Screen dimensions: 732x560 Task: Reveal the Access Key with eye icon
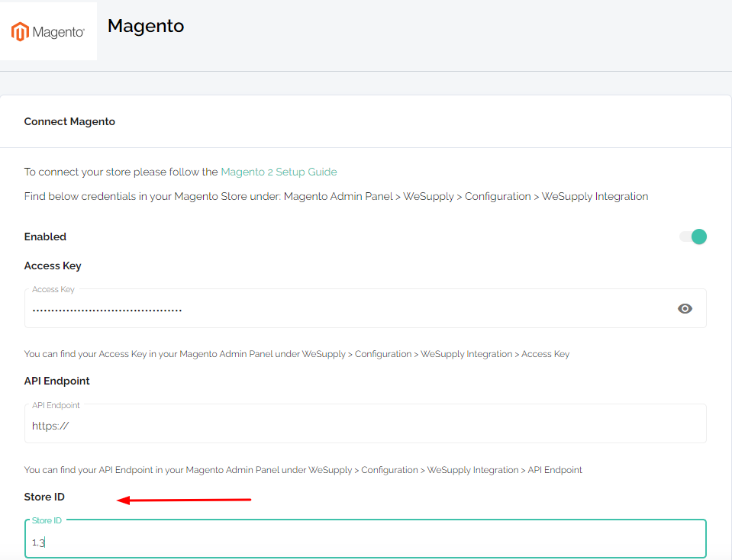pos(685,308)
